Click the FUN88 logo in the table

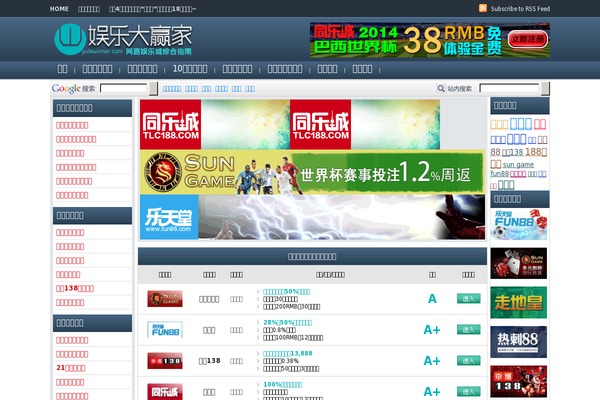pyautogui.click(x=165, y=330)
